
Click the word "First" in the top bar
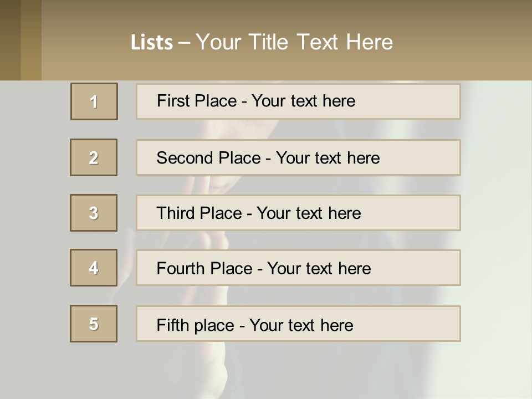(173, 101)
